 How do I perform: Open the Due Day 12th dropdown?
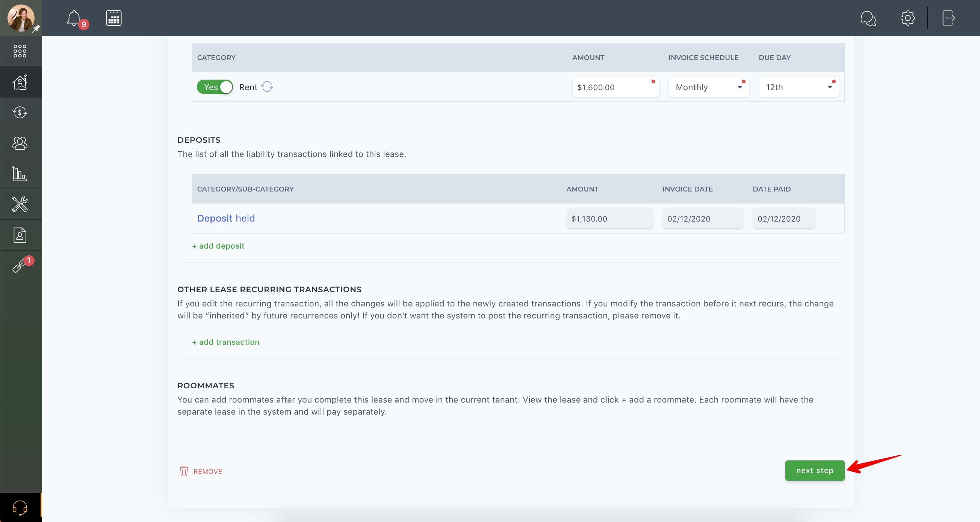tap(799, 87)
